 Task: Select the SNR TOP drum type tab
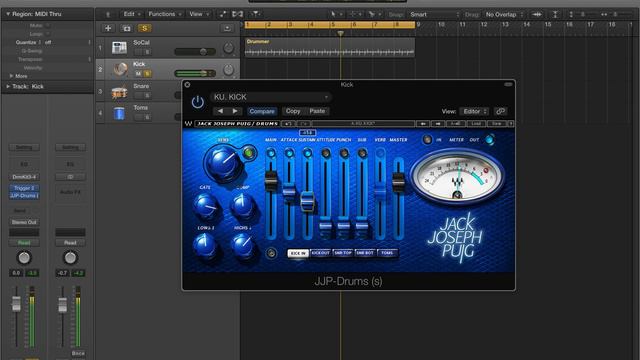click(x=343, y=253)
